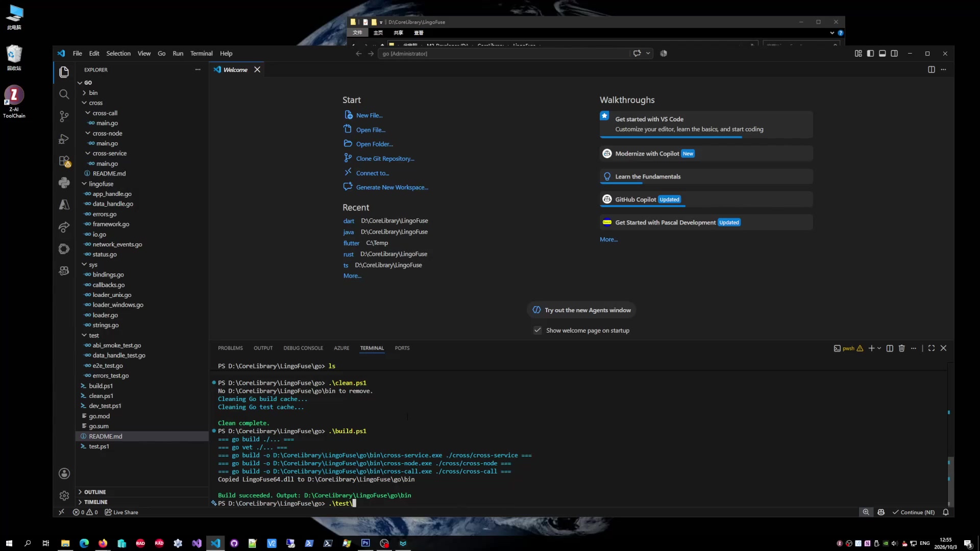Viewport: 980px width, 551px height.
Task: Open notifications bell in status bar
Action: [946, 512]
